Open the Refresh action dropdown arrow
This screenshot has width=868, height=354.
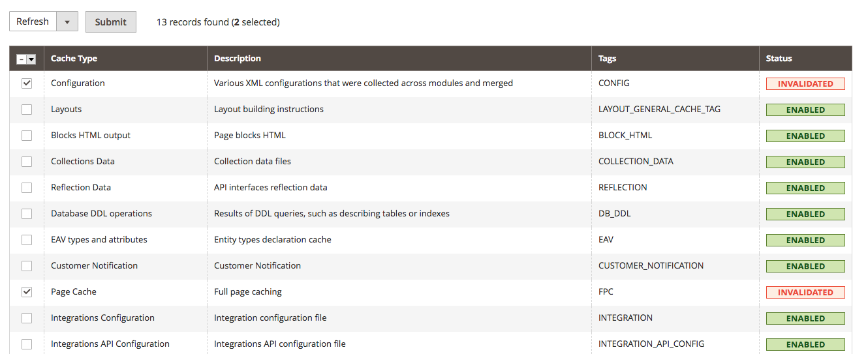pyautogui.click(x=67, y=22)
